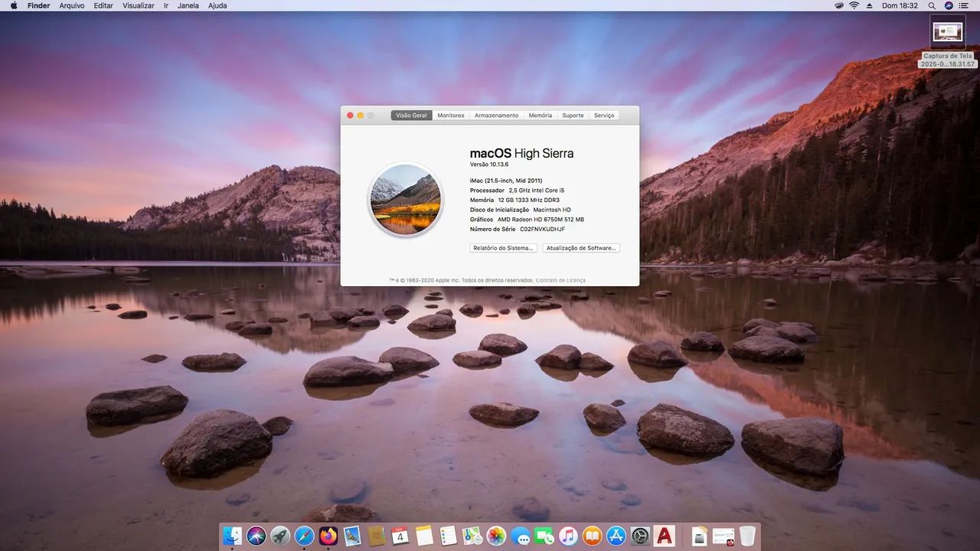Click the High Sierra logo image
Image resolution: width=980 pixels, height=551 pixels.
point(405,199)
